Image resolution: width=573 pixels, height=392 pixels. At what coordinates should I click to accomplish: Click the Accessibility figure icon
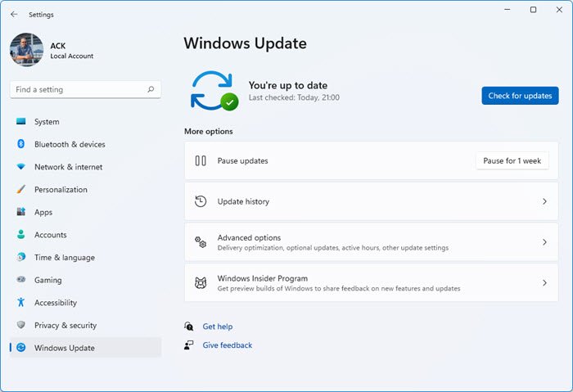pyautogui.click(x=21, y=303)
